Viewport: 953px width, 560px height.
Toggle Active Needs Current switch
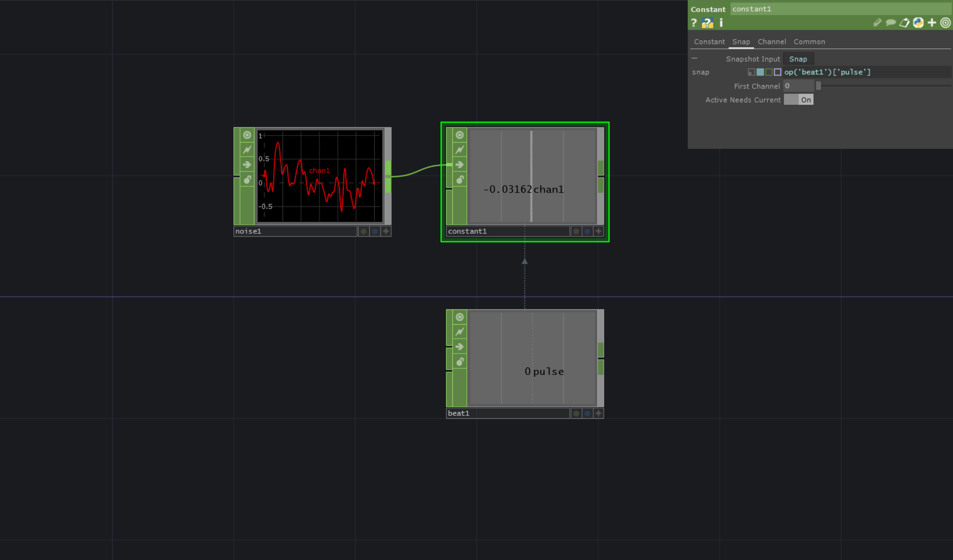click(799, 100)
